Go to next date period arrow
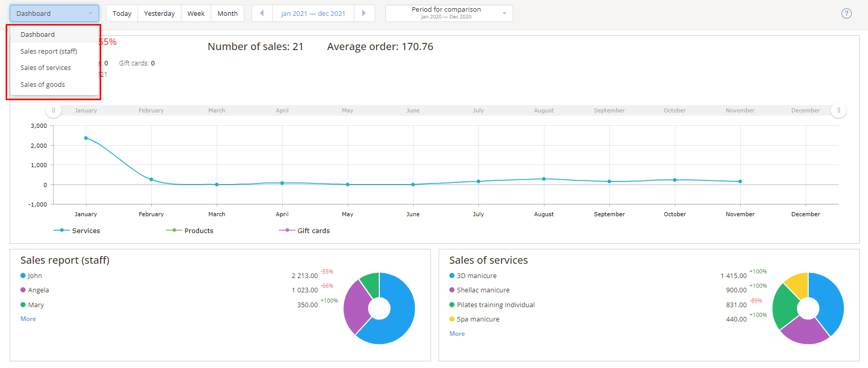This screenshot has width=868, height=368. [363, 13]
